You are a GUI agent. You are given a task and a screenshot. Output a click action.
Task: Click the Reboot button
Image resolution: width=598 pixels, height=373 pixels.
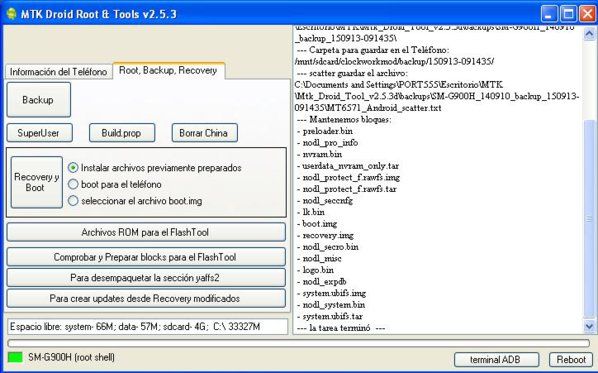pos(571,360)
